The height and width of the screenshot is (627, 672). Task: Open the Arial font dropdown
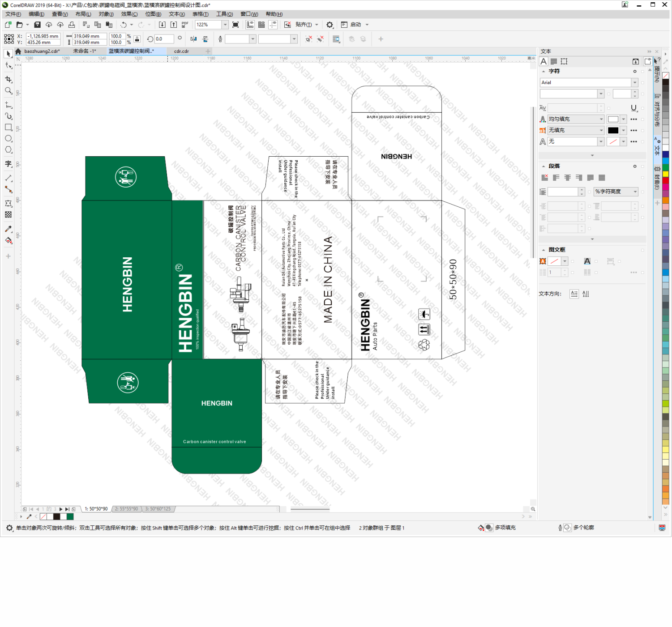coord(634,82)
